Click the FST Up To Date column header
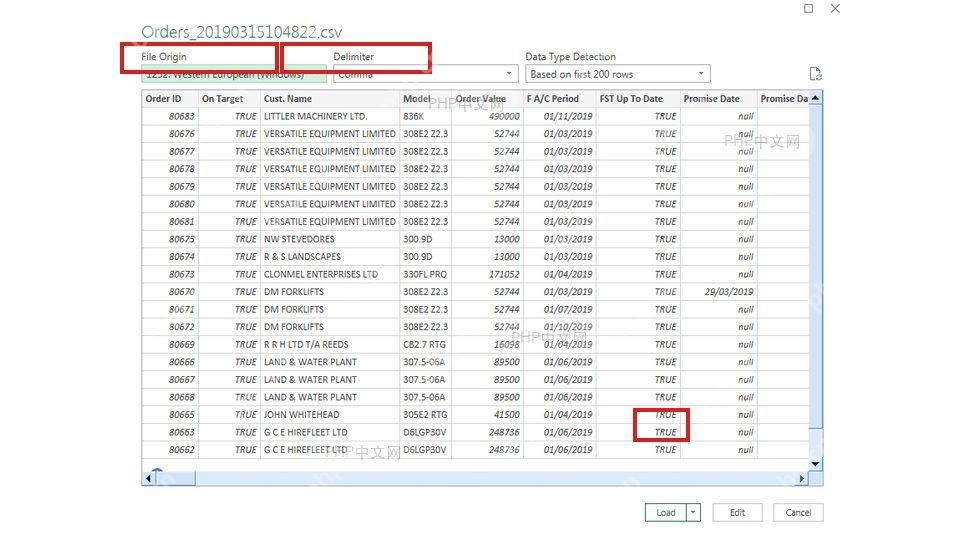 click(x=638, y=99)
